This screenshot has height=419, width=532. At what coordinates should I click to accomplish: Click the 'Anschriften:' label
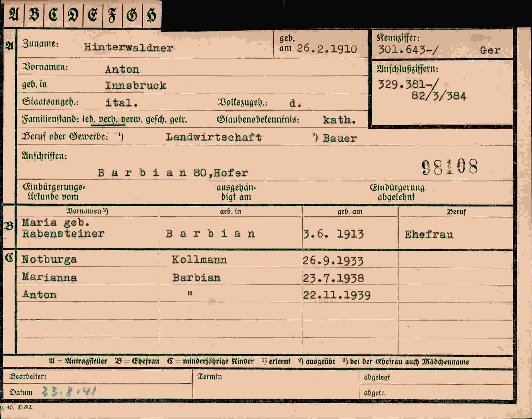click(44, 156)
